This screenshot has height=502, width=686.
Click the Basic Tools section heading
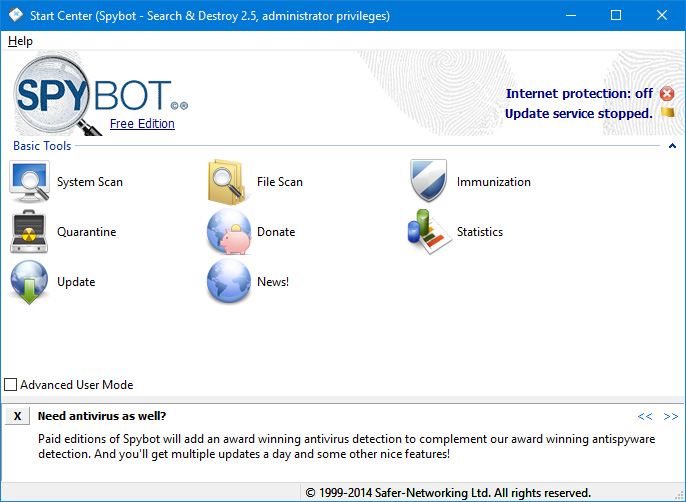[42, 146]
